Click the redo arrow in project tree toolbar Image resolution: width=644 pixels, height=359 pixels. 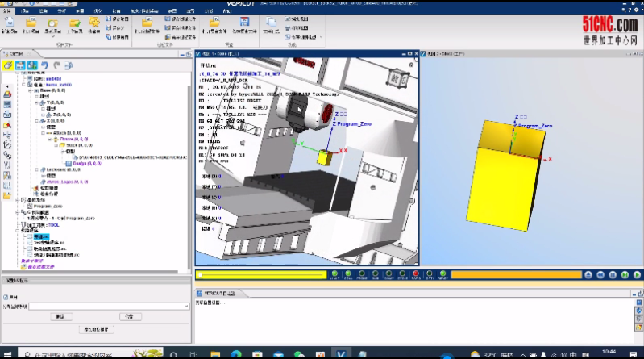(57, 65)
